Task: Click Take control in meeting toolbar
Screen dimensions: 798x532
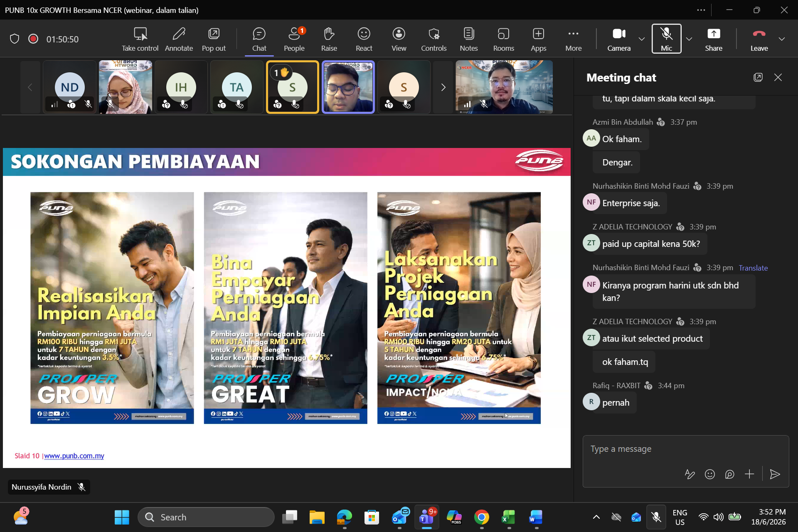Action: [x=140, y=39]
